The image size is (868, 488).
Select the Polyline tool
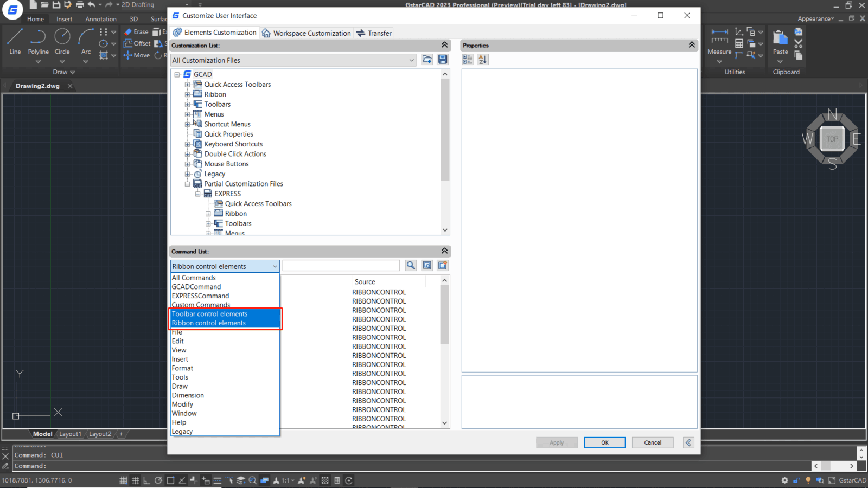(x=38, y=38)
